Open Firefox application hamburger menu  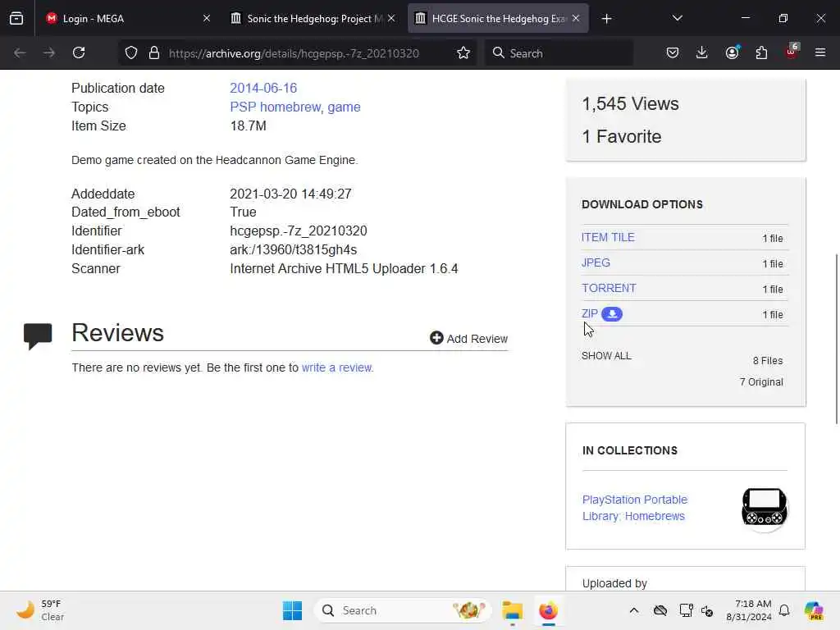[820, 53]
